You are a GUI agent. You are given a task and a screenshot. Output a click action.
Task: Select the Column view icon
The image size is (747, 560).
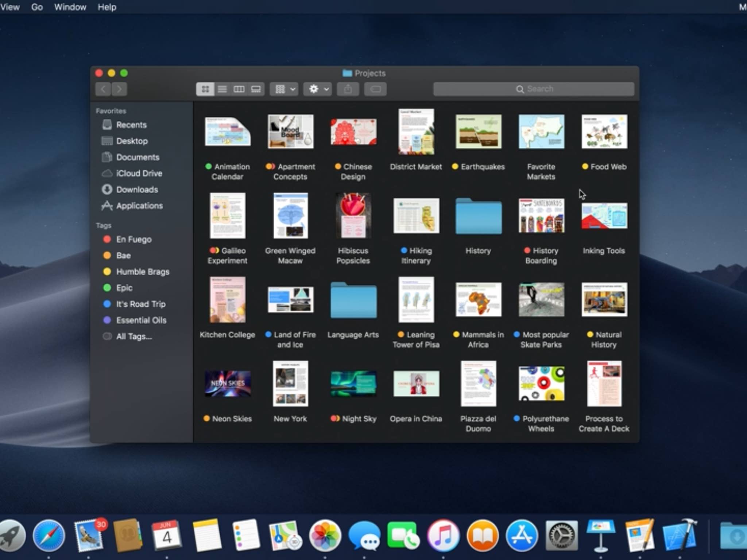pyautogui.click(x=239, y=89)
